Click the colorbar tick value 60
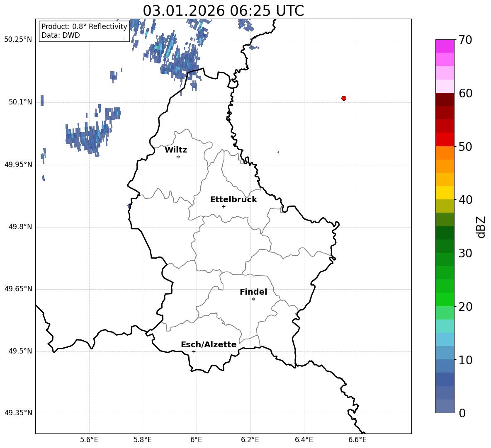491x448 pixels. (465, 93)
